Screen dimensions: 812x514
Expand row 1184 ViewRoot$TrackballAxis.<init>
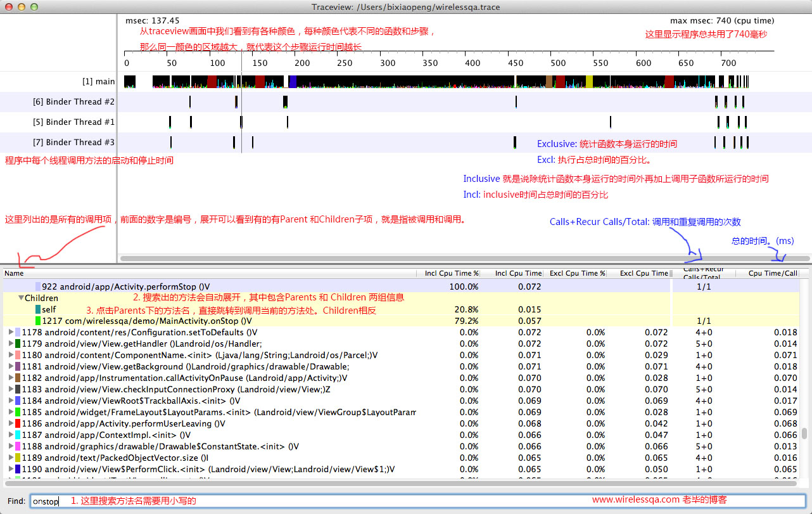click(x=10, y=401)
